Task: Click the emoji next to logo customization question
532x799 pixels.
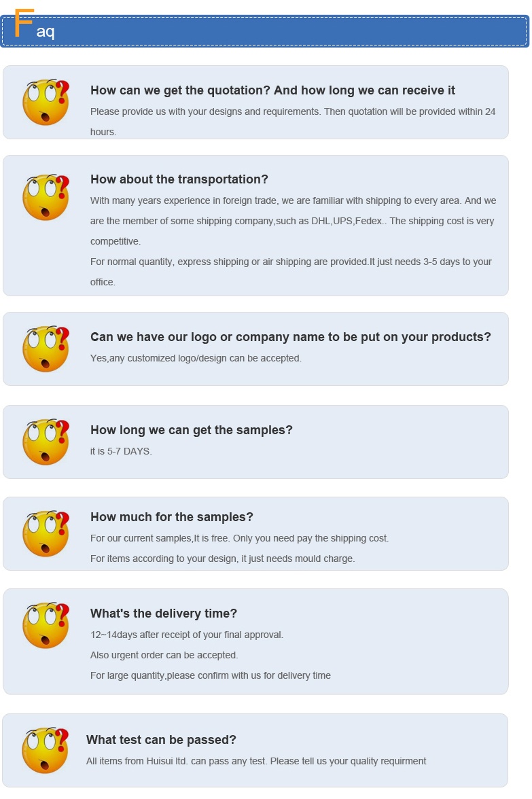Action: [46, 349]
